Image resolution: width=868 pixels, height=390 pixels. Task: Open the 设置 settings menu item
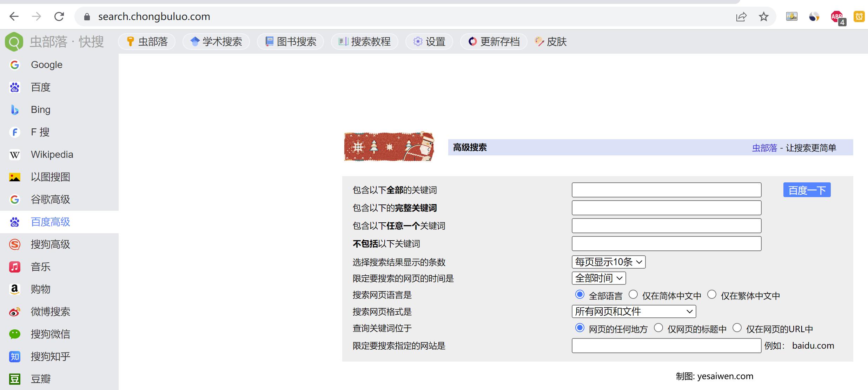pyautogui.click(x=429, y=41)
